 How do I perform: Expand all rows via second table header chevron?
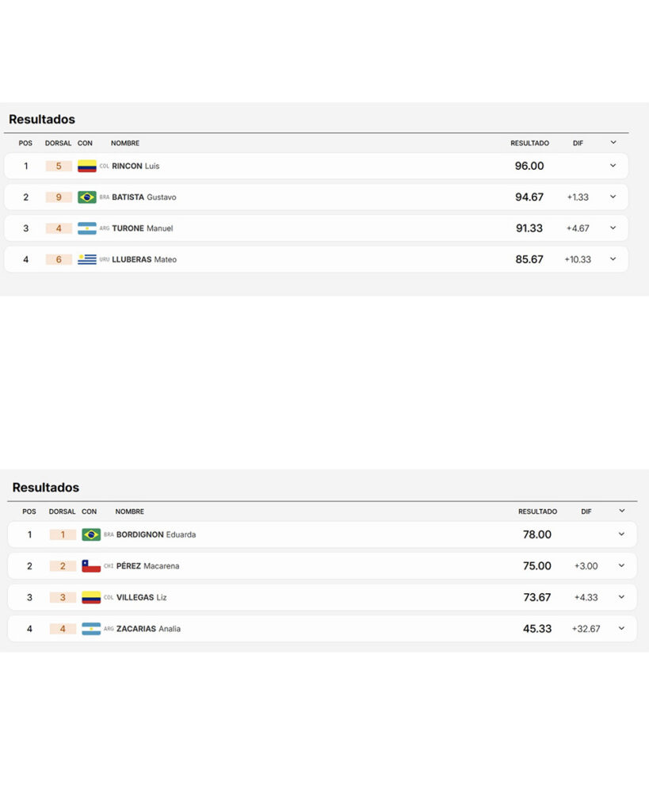pyautogui.click(x=622, y=511)
